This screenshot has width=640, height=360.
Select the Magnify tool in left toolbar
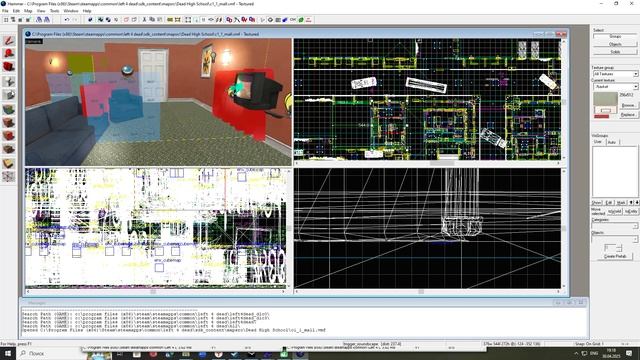pos(9,53)
